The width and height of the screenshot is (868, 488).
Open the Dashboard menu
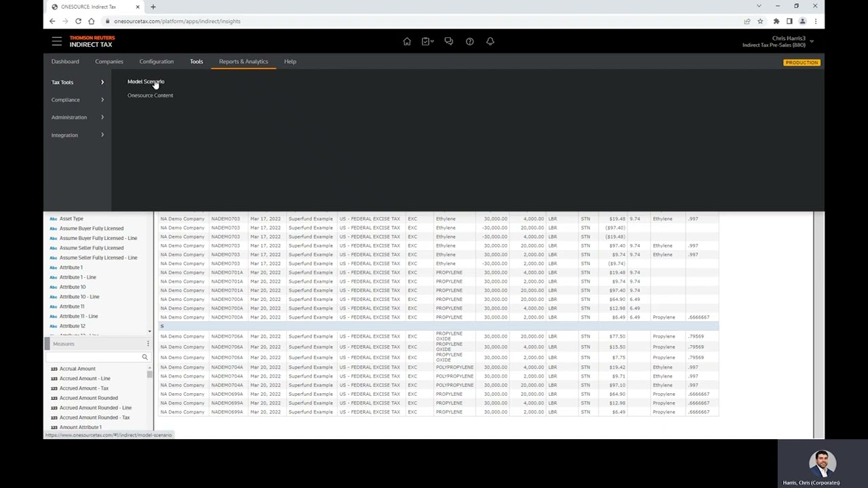(65, 62)
